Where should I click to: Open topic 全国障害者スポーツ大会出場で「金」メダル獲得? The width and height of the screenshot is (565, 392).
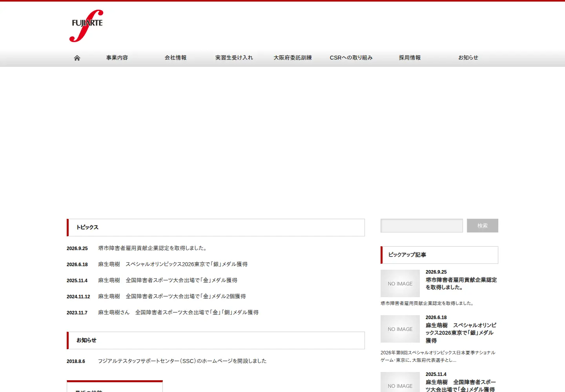168,280
